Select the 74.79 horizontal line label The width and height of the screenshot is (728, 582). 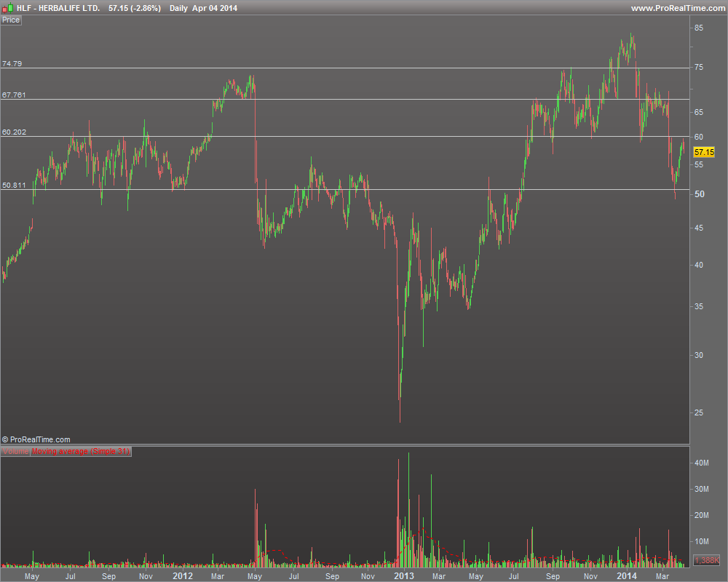[12, 63]
